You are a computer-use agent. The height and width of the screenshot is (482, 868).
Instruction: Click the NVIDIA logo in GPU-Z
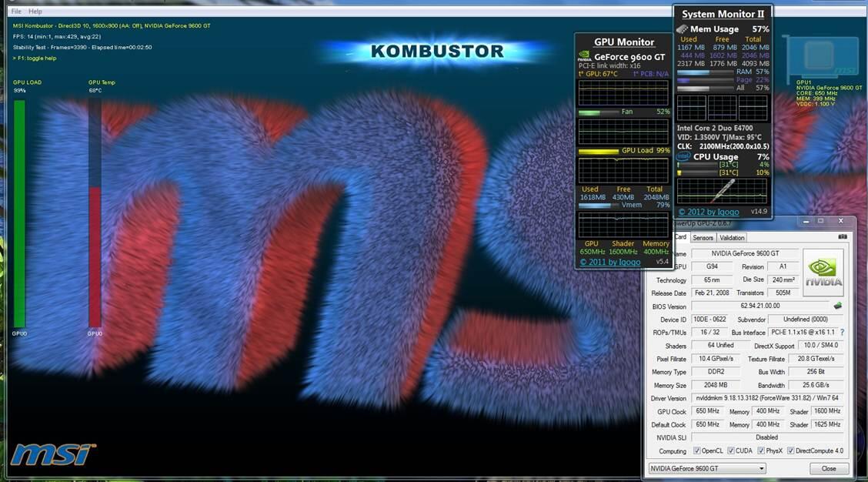click(x=823, y=272)
